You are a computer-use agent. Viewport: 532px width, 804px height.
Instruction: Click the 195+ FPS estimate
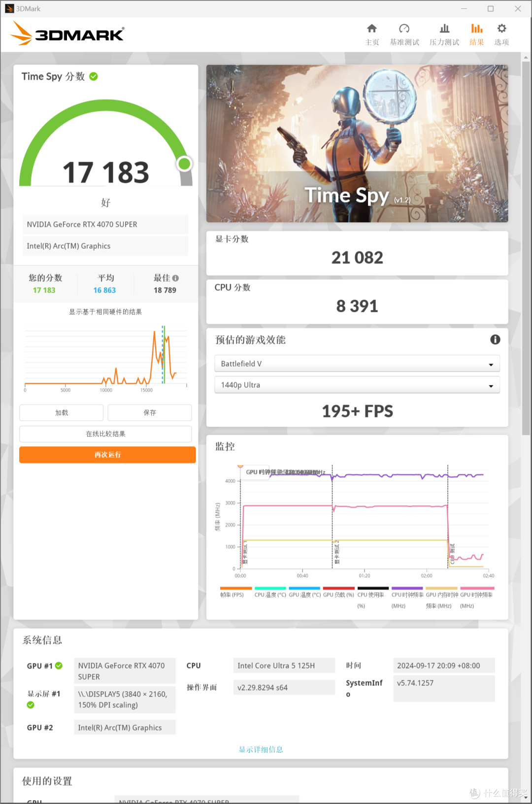point(357,411)
